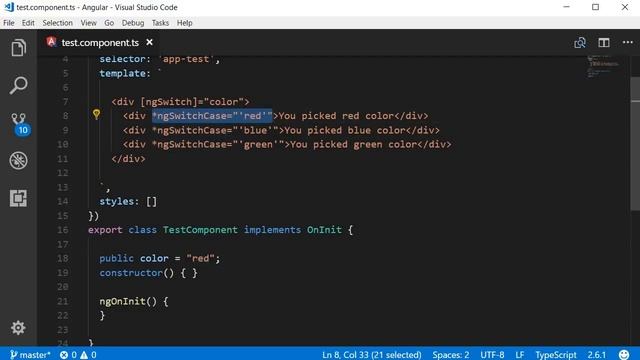Click the lightbulb code action icon

click(96, 114)
